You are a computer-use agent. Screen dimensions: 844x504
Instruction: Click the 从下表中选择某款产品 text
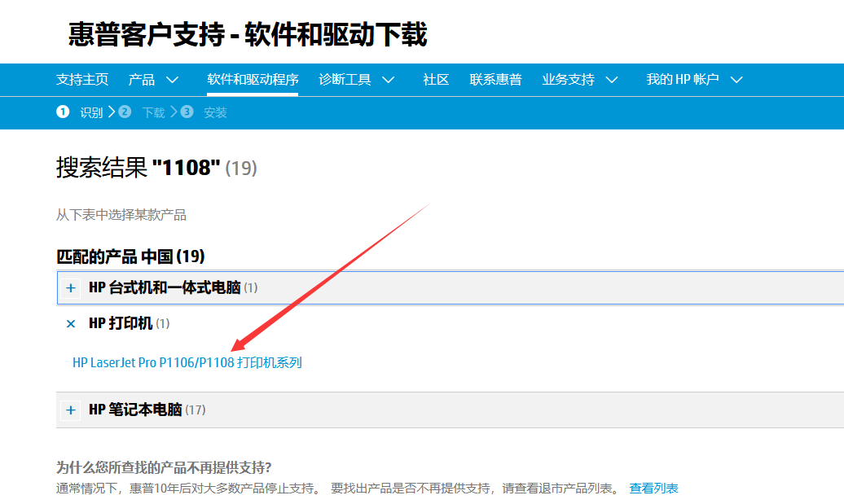coord(121,215)
